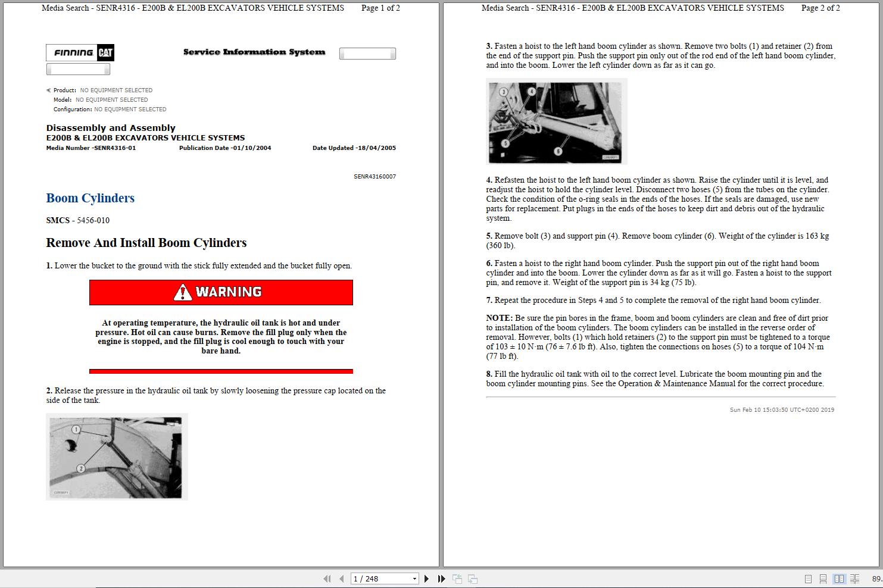
Task: Click the Finning CAT logo
Action: pyautogui.click(x=79, y=52)
